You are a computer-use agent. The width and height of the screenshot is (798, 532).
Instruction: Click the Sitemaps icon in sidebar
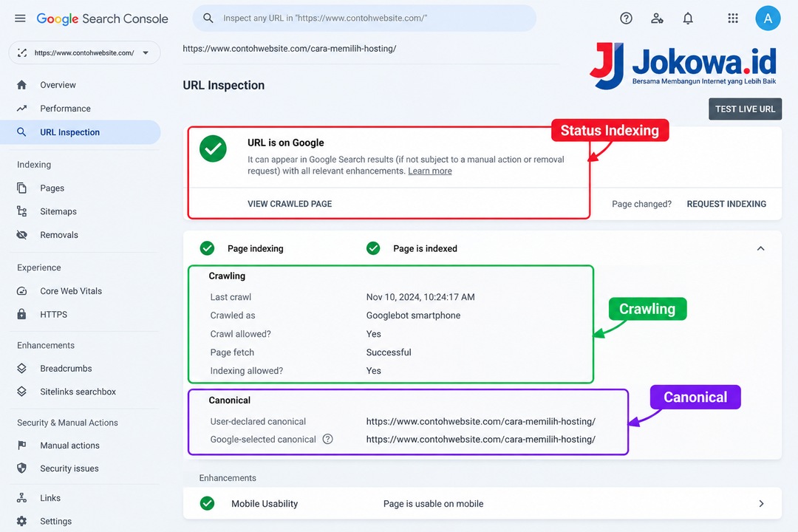click(21, 211)
